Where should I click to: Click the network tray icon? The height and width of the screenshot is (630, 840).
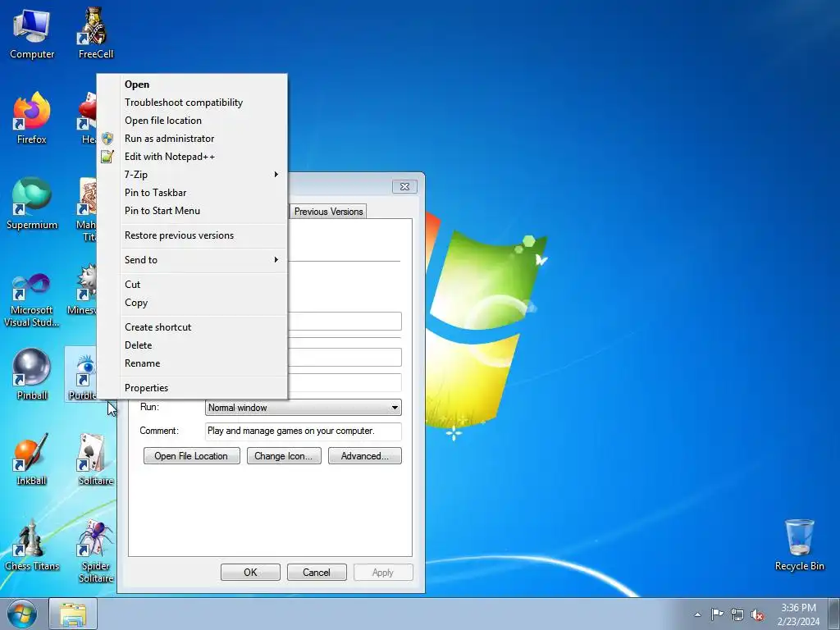(x=737, y=614)
